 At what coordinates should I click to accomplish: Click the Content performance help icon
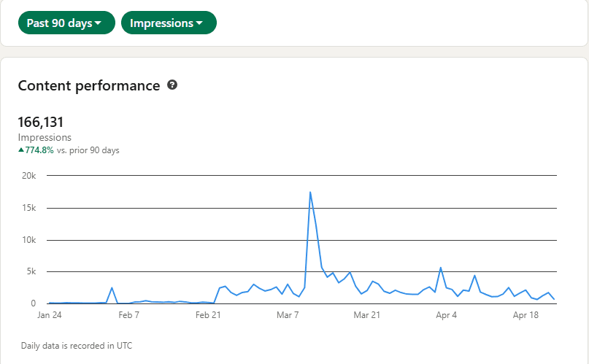pos(172,85)
